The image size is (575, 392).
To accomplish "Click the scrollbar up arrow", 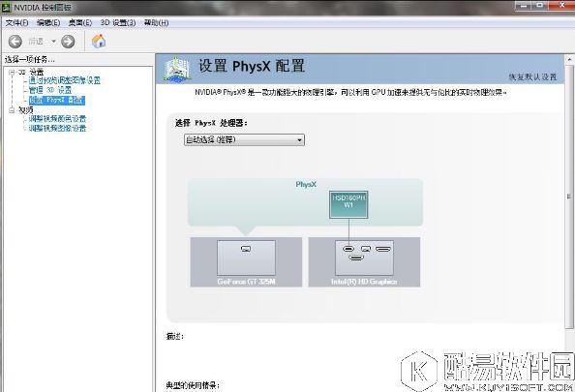I will [569, 59].
